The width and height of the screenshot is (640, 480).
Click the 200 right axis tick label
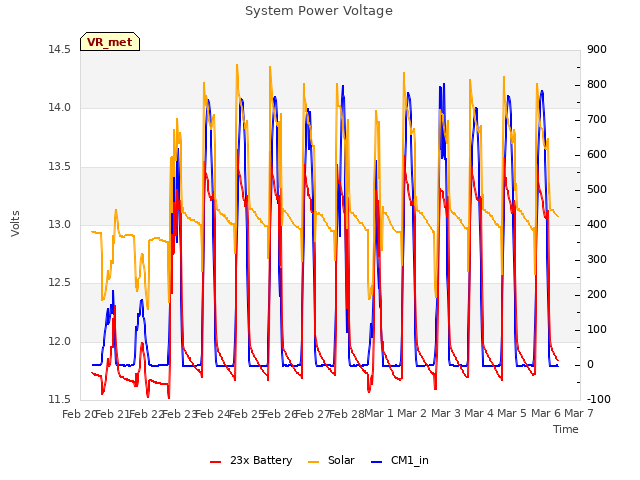coord(597,295)
